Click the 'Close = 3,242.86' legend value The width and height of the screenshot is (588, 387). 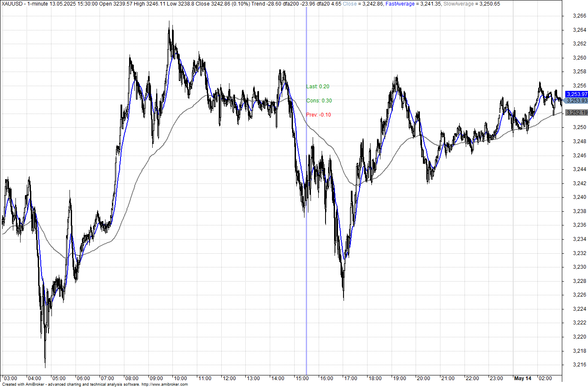pos(363,4)
